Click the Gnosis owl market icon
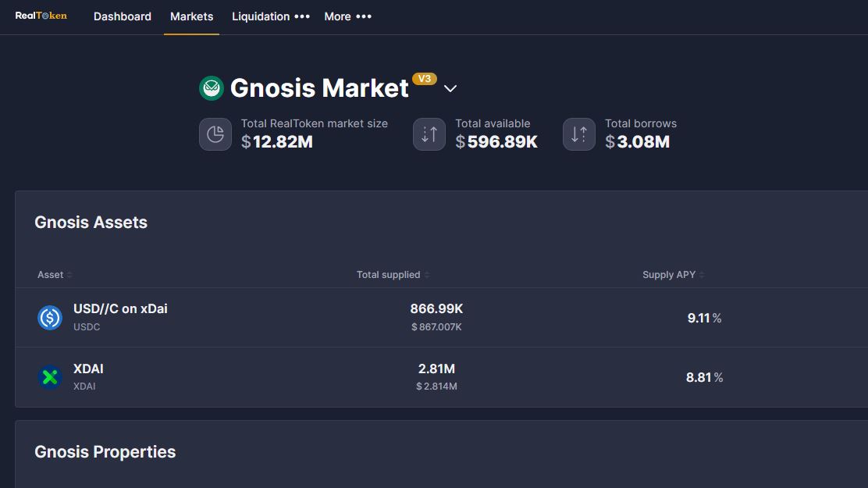This screenshot has width=868, height=488. 212,88
